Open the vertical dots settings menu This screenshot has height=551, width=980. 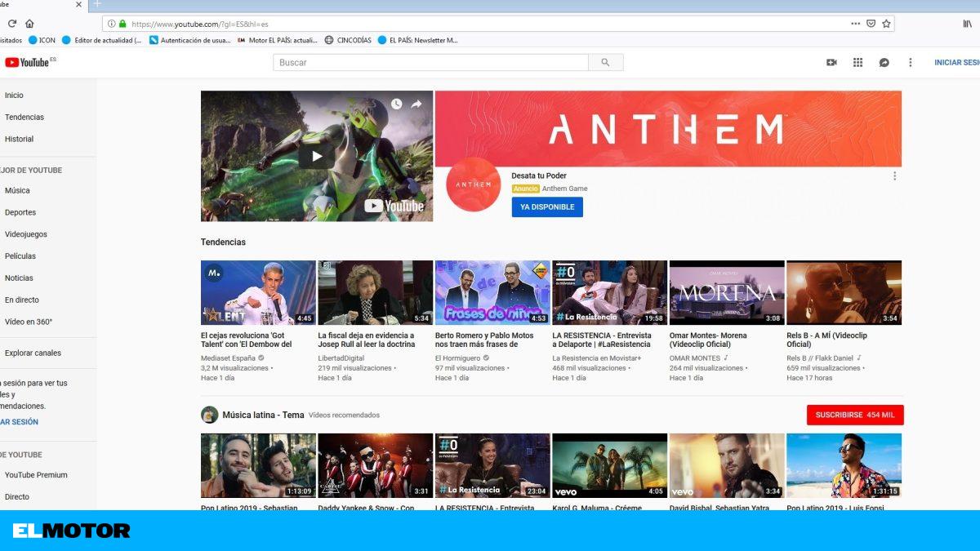point(910,63)
